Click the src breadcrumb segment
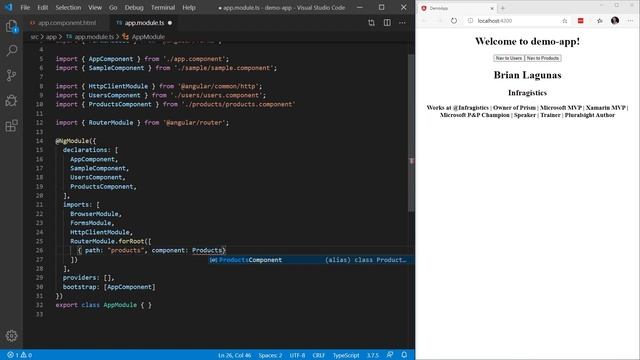The width and height of the screenshot is (640, 360). click(x=34, y=37)
